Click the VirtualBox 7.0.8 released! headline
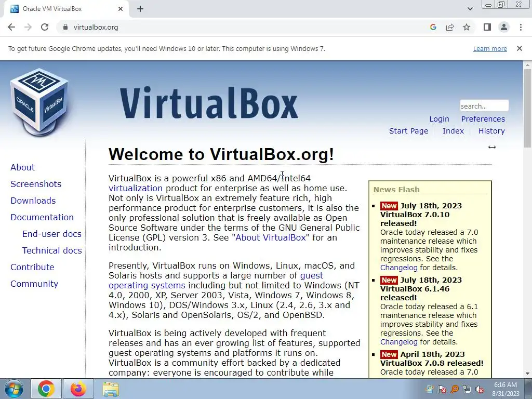The image size is (532, 399). (x=432, y=363)
